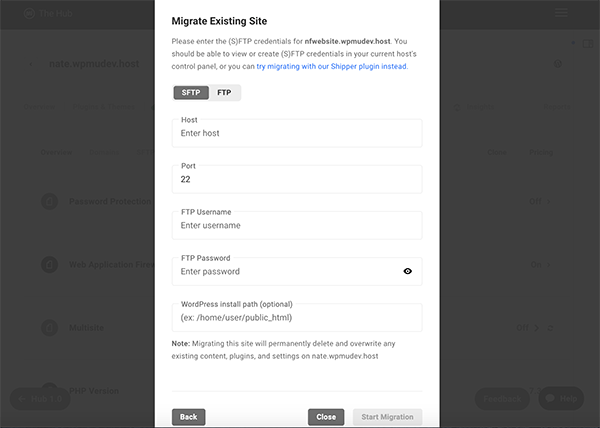
Task: Open the Help chat bubble
Action: click(x=561, y=398)
